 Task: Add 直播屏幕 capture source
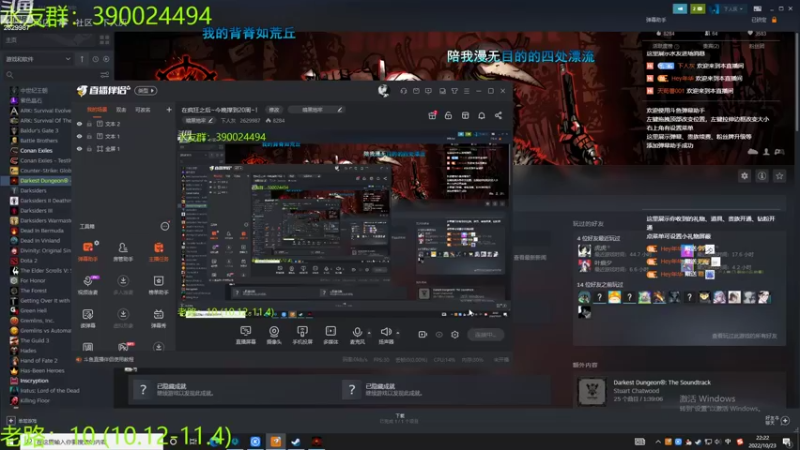click(x=245, y=335)
